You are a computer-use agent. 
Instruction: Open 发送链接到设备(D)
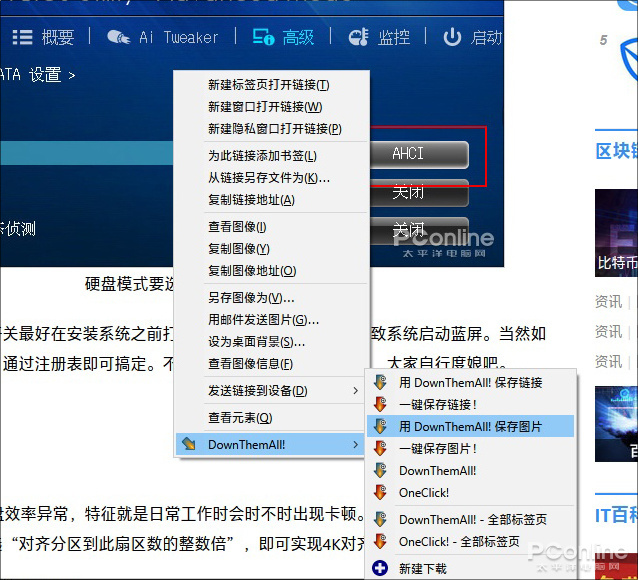[x=272, y=391]
